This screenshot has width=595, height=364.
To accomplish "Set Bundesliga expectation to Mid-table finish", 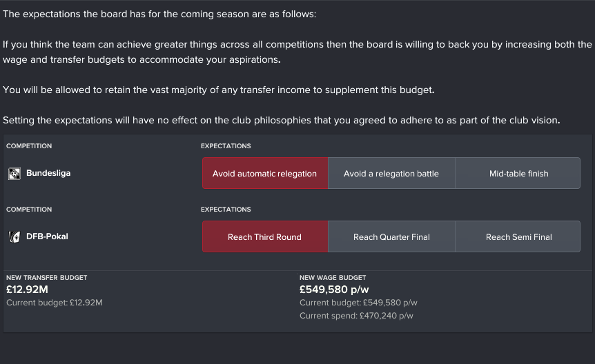I will pos(518,173).
